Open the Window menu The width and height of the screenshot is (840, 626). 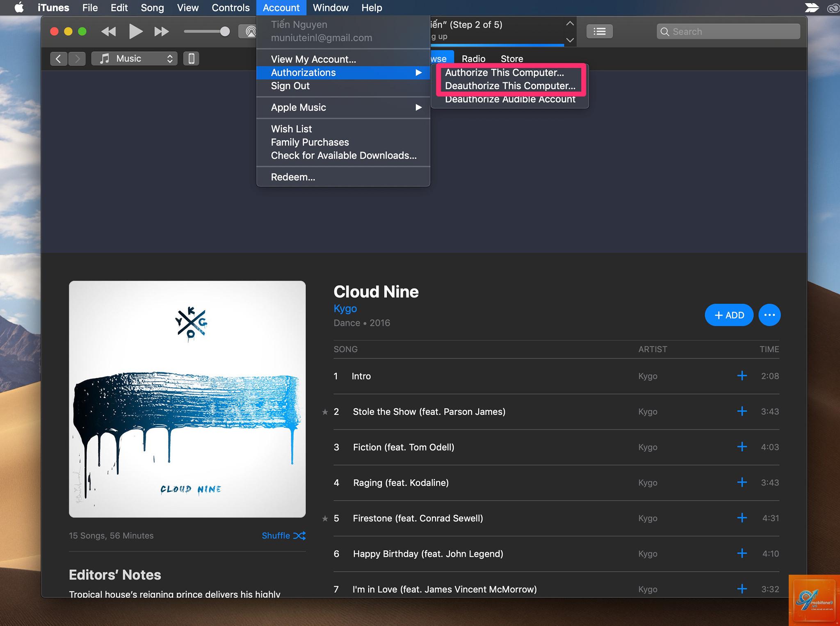pos(331,8)
